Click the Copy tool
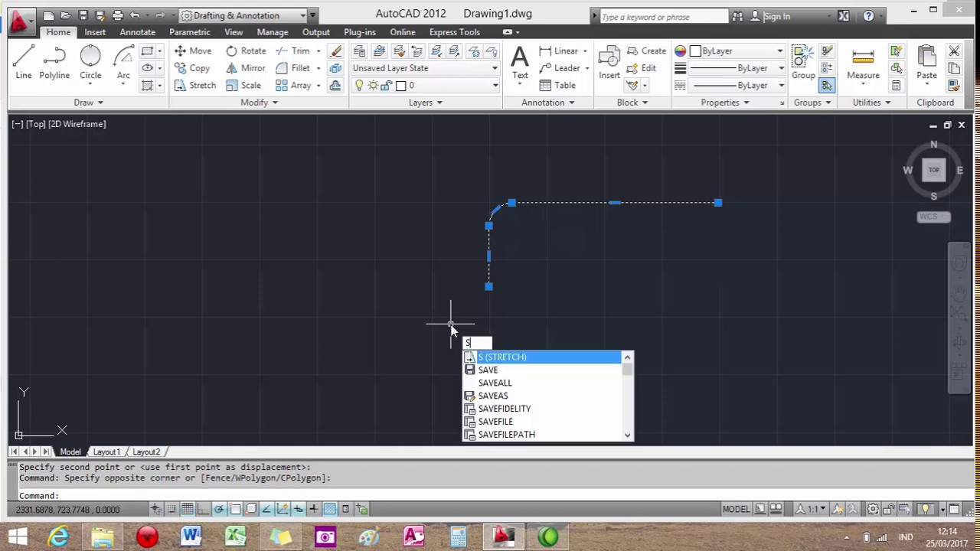 tap(192, 68)
